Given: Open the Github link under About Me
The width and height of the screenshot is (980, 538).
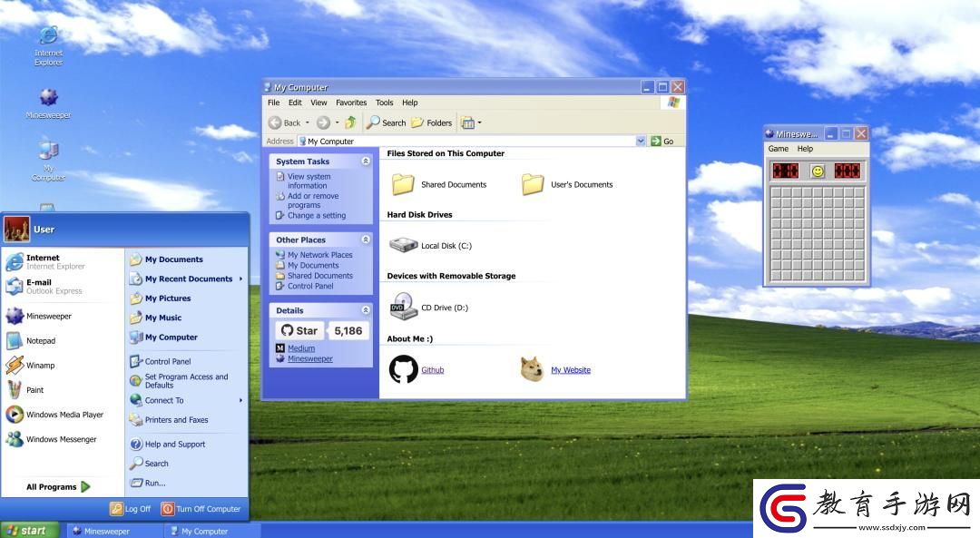Looking at the screenshot, I should point(433,370).
